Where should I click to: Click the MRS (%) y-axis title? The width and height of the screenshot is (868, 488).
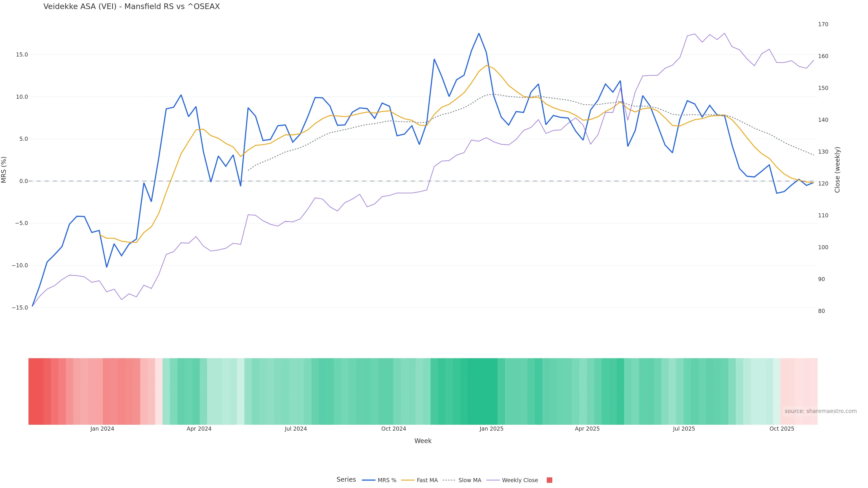tap(4, 170)
